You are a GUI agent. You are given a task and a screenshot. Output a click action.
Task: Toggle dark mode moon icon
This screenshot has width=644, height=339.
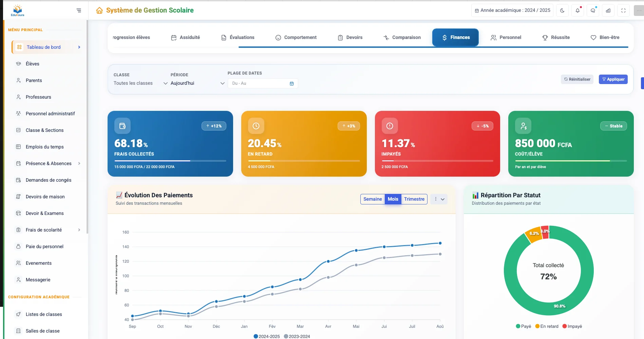coord(562,11)
